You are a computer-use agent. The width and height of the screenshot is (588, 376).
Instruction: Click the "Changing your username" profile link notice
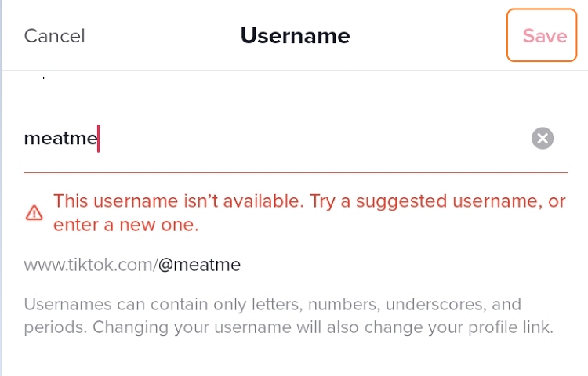[323, 327]
